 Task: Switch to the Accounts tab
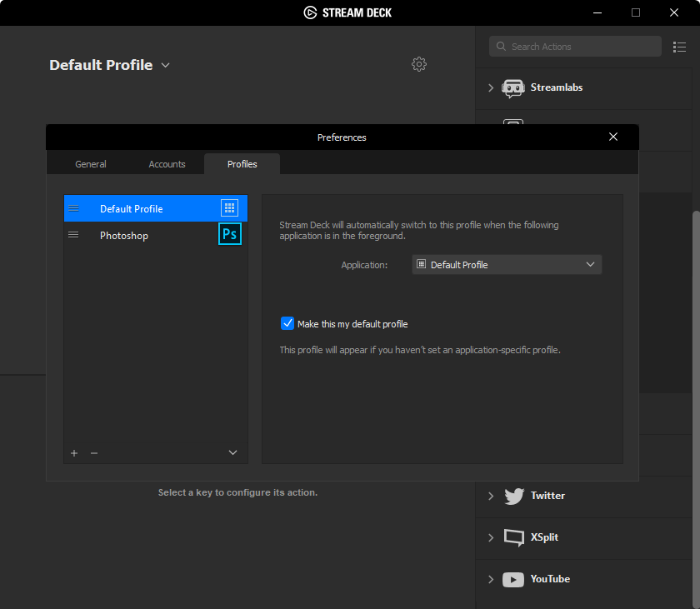167,164
